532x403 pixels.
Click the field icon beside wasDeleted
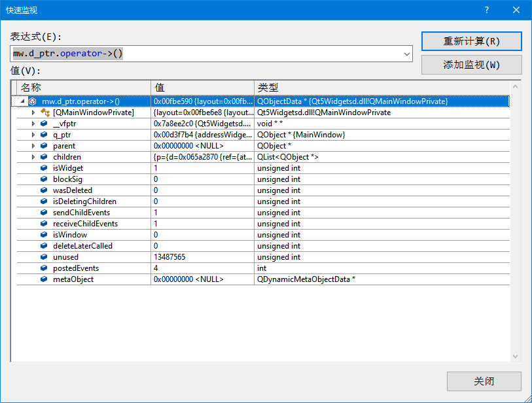[44, 190]
